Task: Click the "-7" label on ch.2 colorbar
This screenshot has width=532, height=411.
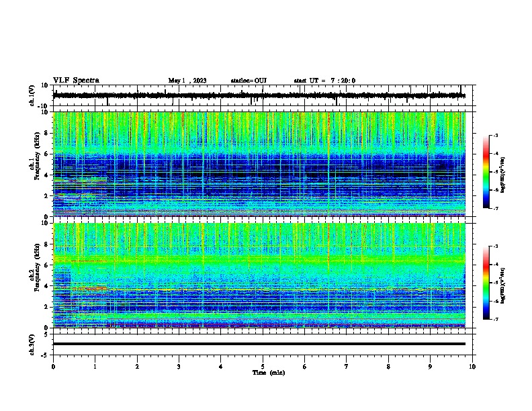Action: point(496,319)
